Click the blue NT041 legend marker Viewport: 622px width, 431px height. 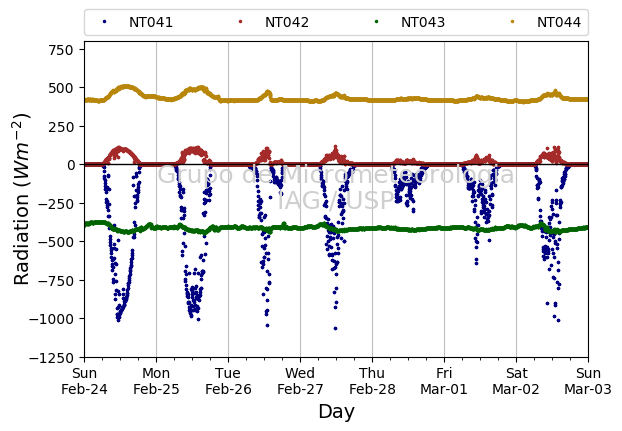pyautogui.click(x=104, y=22)
